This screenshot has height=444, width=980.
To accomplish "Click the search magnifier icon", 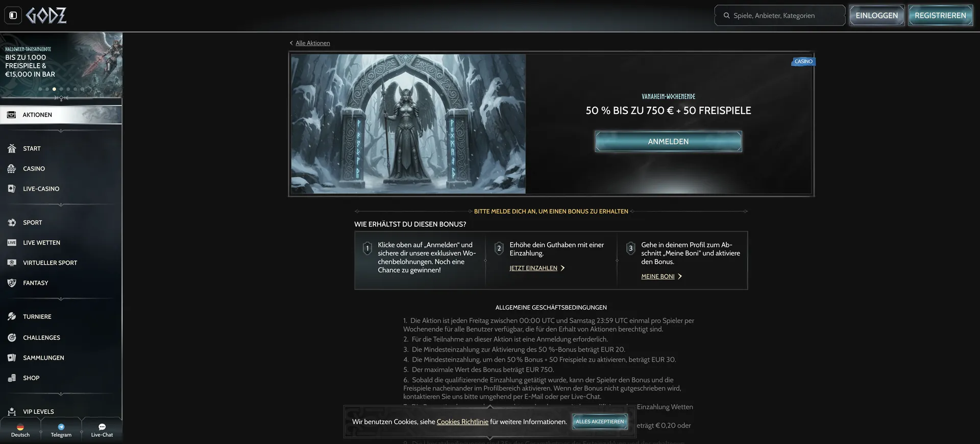I will (x=726, y=15).
